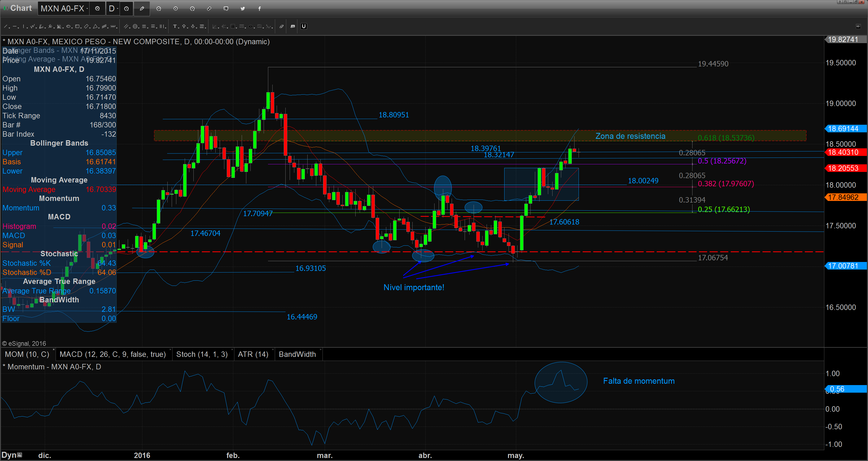
Task: Select the grid square study tool
Action: click(x=233, y=26)
